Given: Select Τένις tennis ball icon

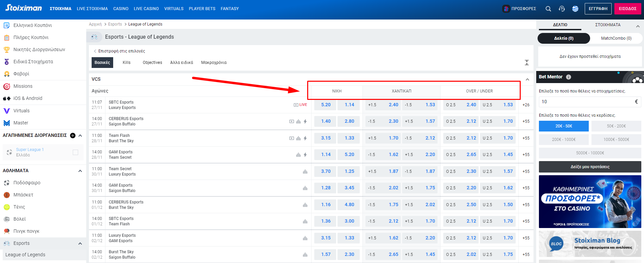Looking at the screenshot, I should pyautogui.click(x=6, y=207).
